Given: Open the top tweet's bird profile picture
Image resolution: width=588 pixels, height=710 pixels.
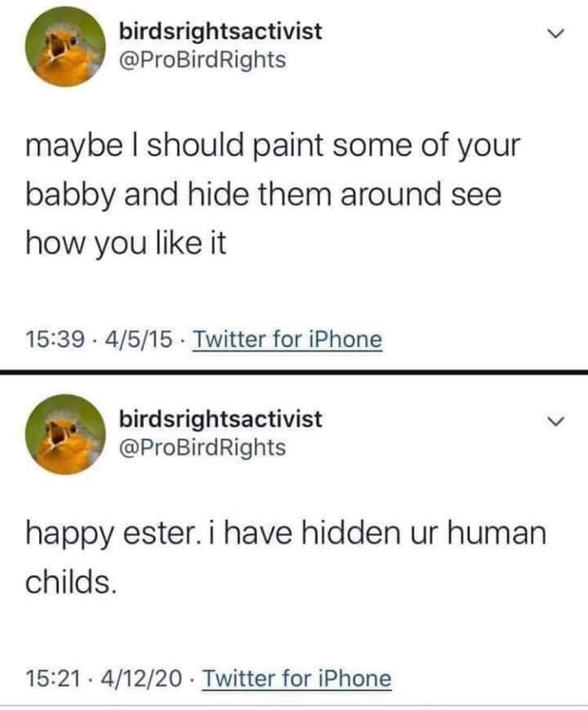Looking at the screenshot, I should (x=66, y=47).
